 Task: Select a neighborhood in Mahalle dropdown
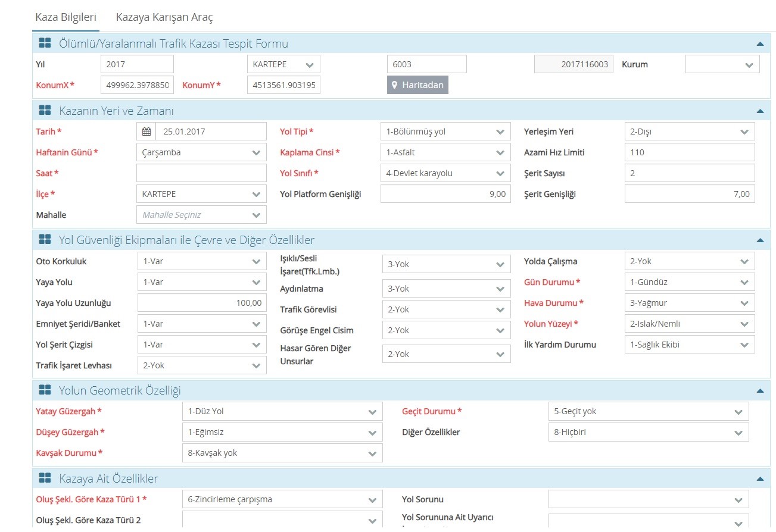201,215
